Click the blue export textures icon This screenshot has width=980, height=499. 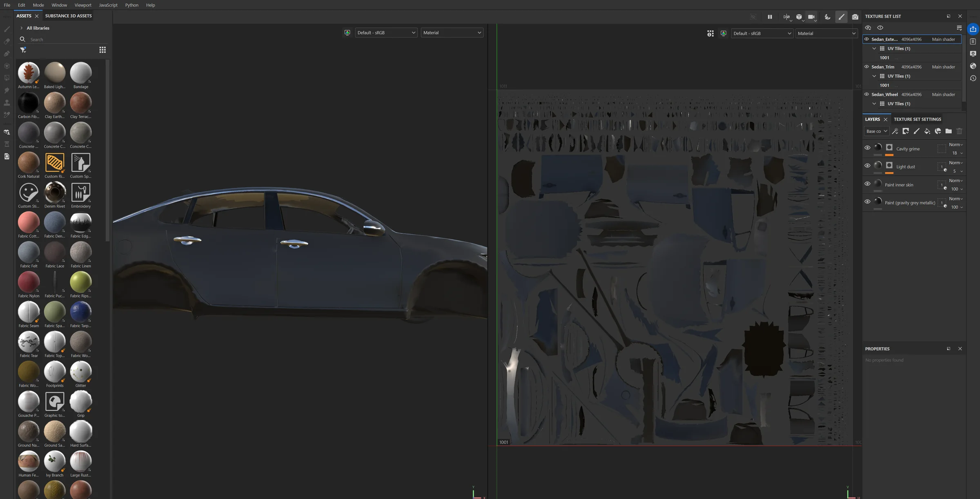pos(973,29)
